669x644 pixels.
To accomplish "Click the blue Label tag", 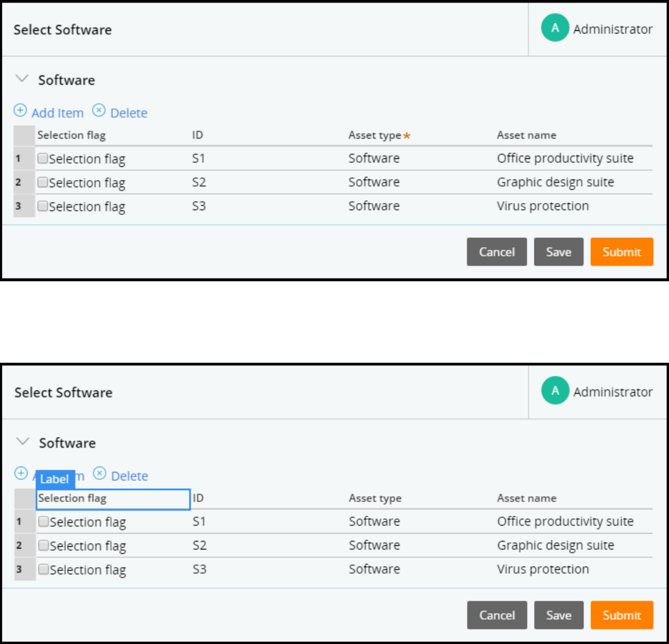I will pyautogui.click(x=55, y=479).
